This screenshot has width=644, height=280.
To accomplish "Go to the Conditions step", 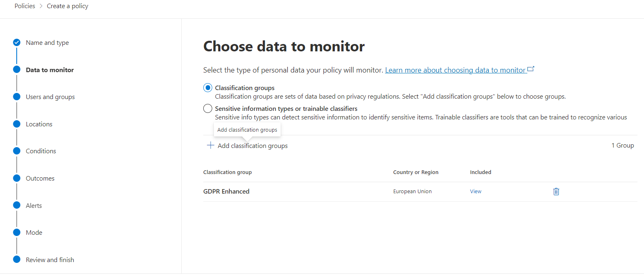I will tap(41, 151).
